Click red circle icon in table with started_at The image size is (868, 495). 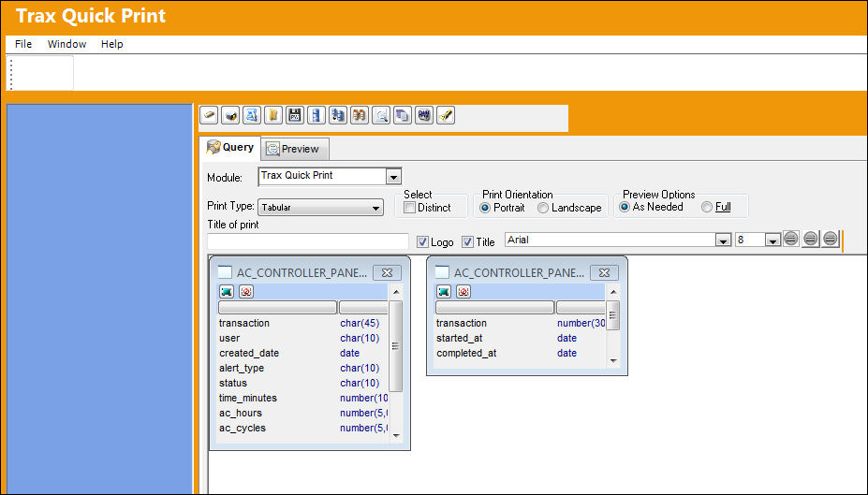463,291
